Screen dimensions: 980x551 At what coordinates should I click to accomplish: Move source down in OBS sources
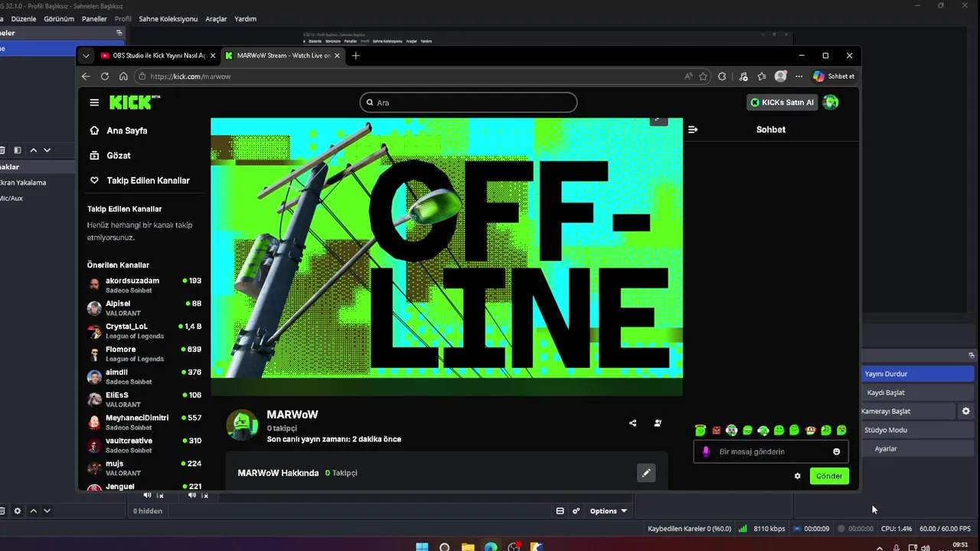47,510
